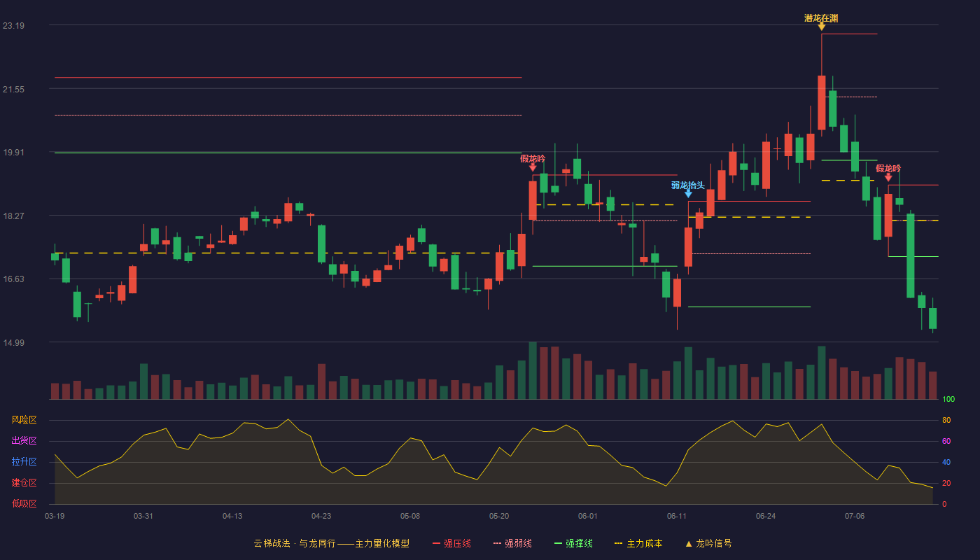Image resolution: width=980 pixels, height=560 pixels.
Task: Click the 23.19 price axis label
Action: (13, 26)
